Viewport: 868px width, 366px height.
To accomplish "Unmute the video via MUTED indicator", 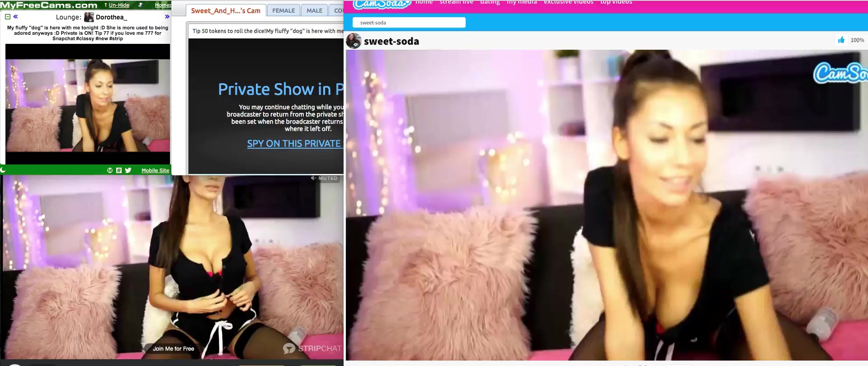I will (x=324, y=178).
